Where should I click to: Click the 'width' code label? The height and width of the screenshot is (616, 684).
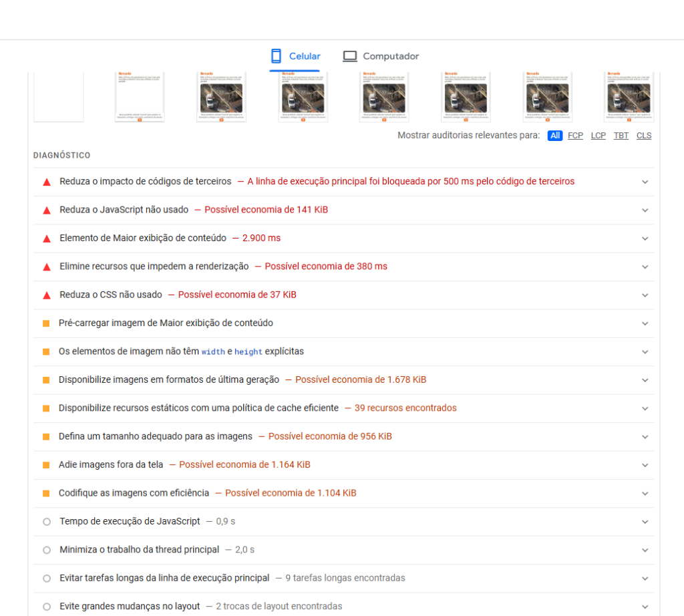[x=213, y=352]
